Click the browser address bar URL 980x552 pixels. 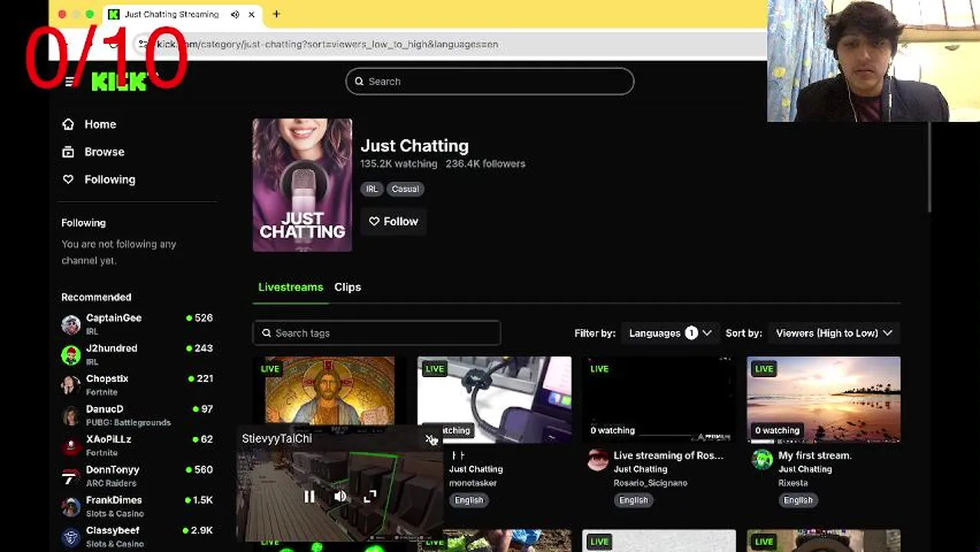tap(327, 44)
